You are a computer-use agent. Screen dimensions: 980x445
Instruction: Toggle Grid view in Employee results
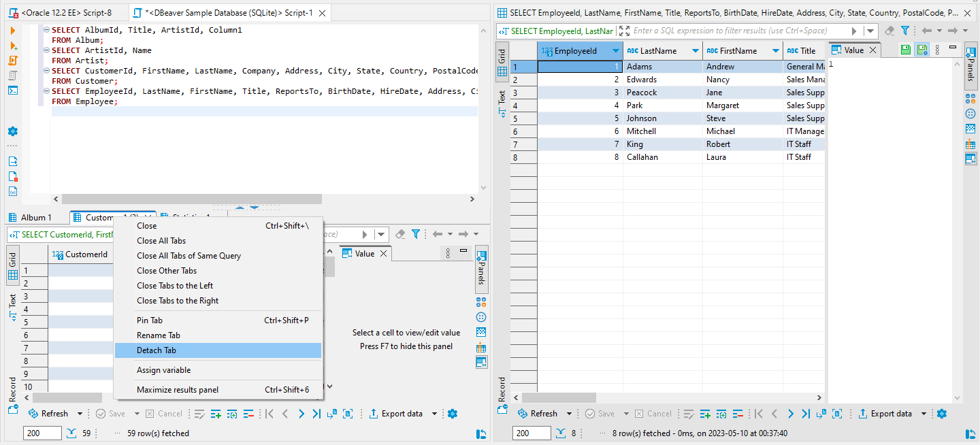[x=502, y=63]
